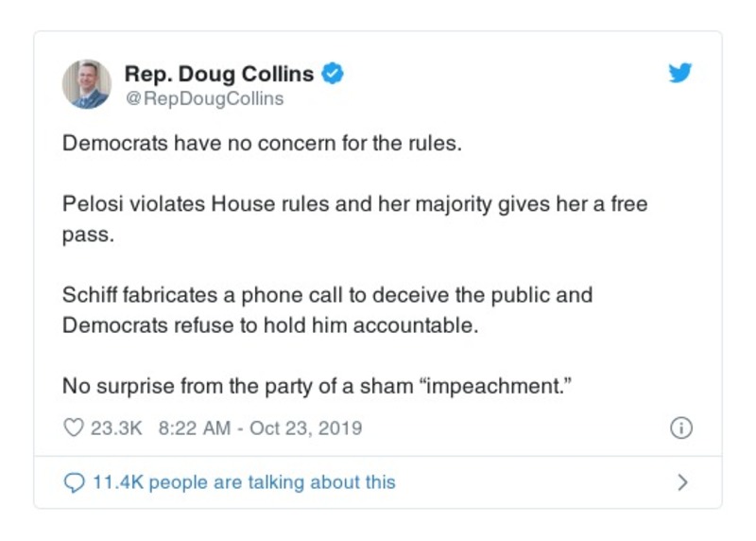Open the Oct 23, 2019 date link
Screen dimensions: 756x541
click(x=305, y=428)
